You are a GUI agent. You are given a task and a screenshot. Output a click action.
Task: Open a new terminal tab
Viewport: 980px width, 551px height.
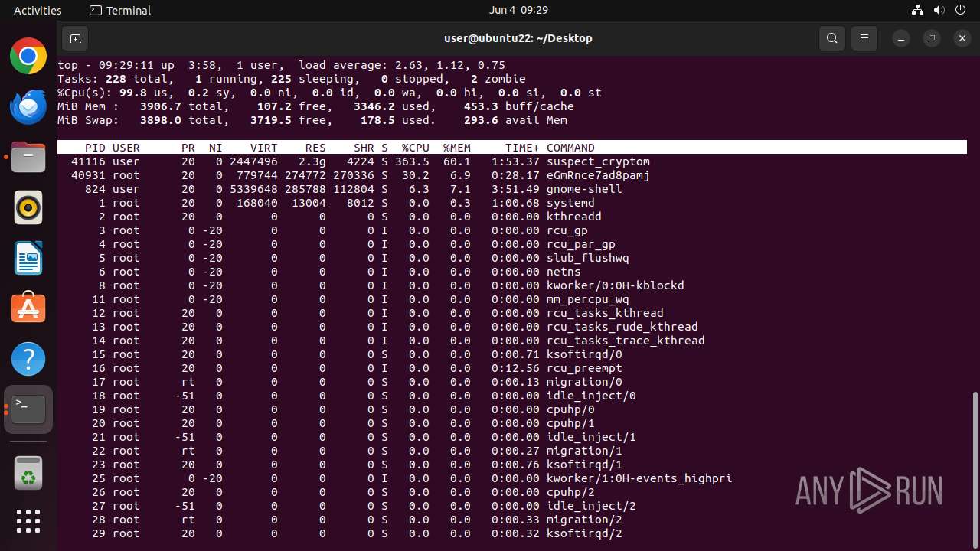pyautogui.click(x=75, y=38)
